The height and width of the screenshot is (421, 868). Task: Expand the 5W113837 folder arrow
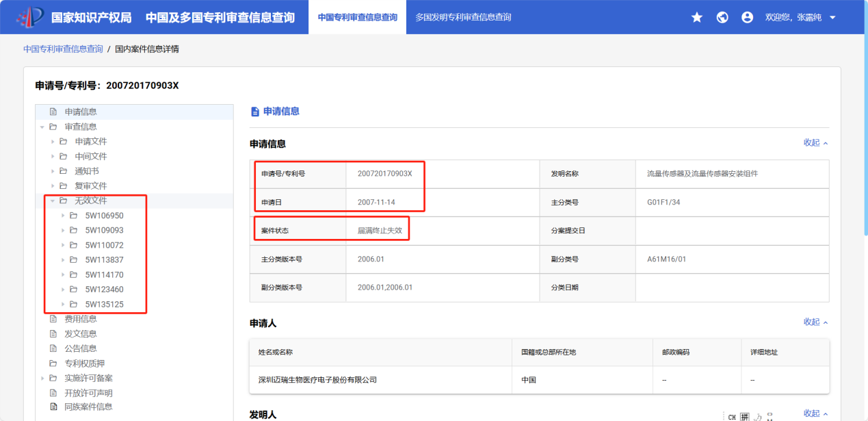[x=63, y=260]
